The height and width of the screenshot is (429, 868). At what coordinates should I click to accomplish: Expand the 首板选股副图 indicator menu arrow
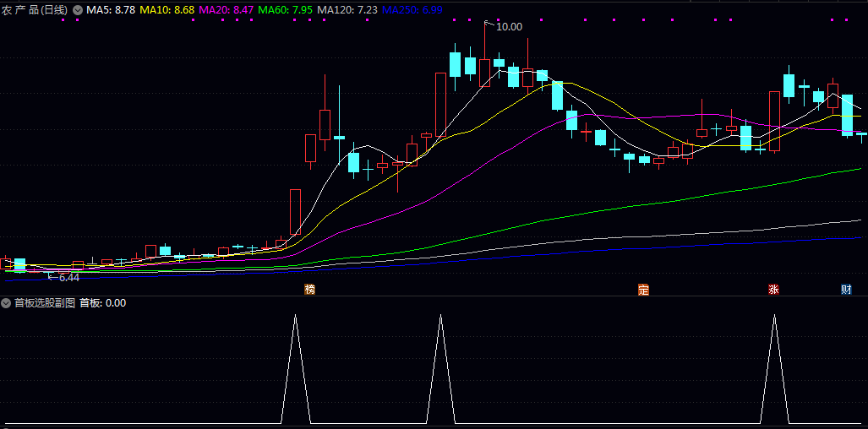click(7, 303)
